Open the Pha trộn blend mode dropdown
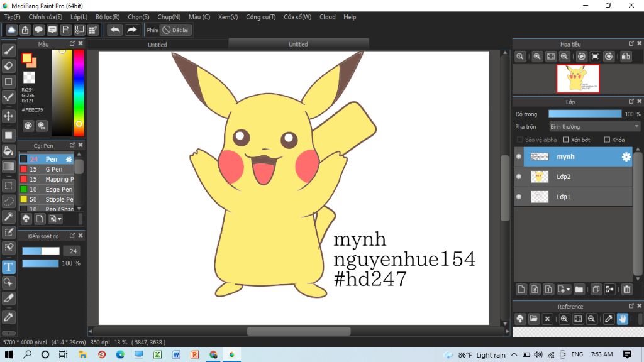Screen dimensions: 644x362 click(595, 127)
